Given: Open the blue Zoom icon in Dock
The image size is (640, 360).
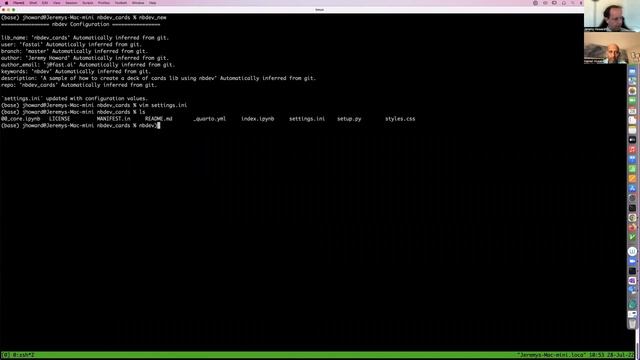Looking at the screenshot, I should click(x=632, y=260).
